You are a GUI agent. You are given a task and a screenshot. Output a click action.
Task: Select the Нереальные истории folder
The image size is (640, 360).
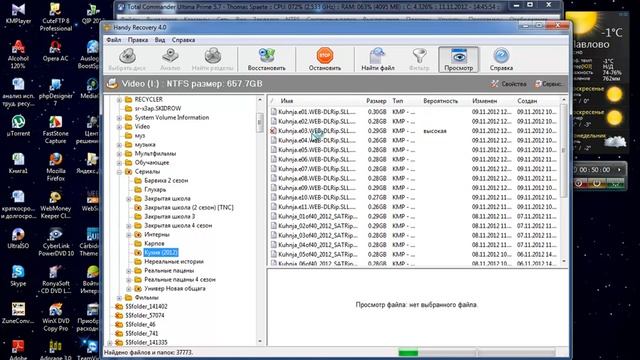click(x=174, y=262)
